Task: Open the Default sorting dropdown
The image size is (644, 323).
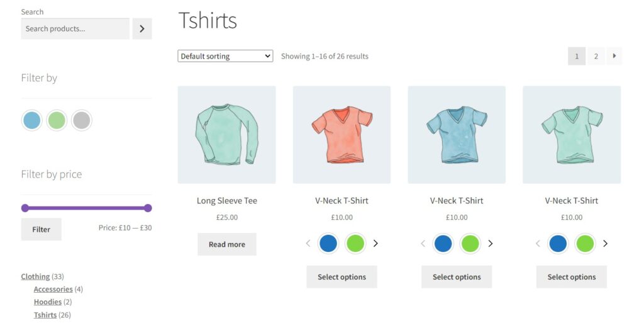Action: 225,56
